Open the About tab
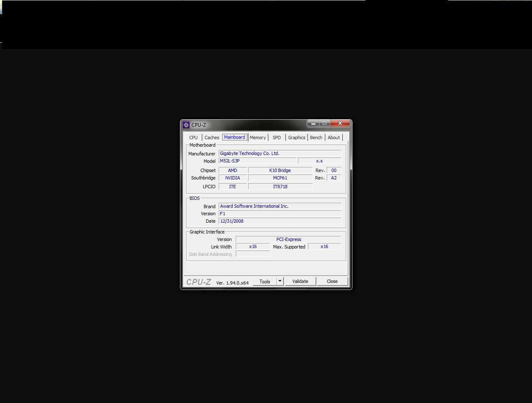Screen dimensions: 532x403 (x=334, y=138)
